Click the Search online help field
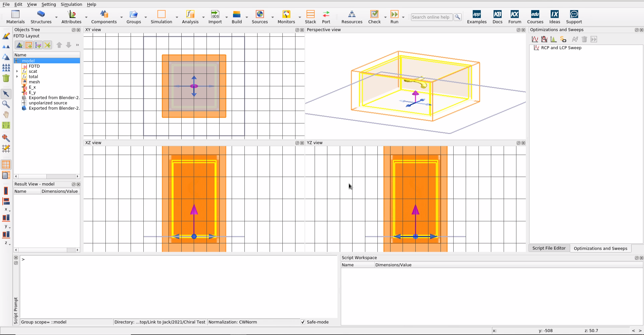Screen dimensions: 644x335 431,17
